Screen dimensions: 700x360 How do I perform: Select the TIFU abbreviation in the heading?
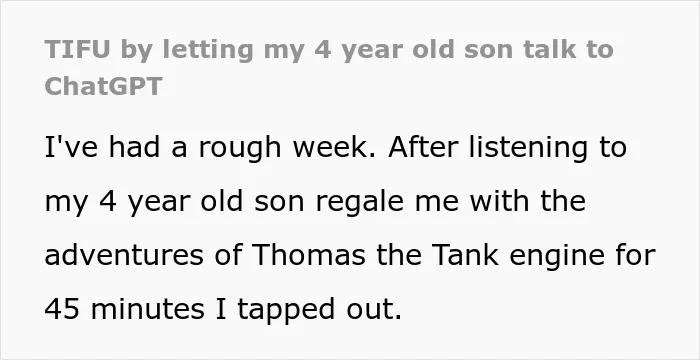coord(77,49)
